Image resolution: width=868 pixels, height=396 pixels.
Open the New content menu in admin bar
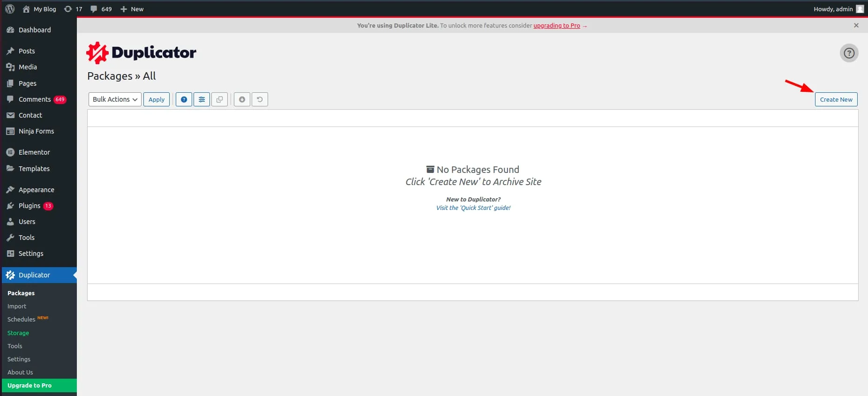pos(132,9)
